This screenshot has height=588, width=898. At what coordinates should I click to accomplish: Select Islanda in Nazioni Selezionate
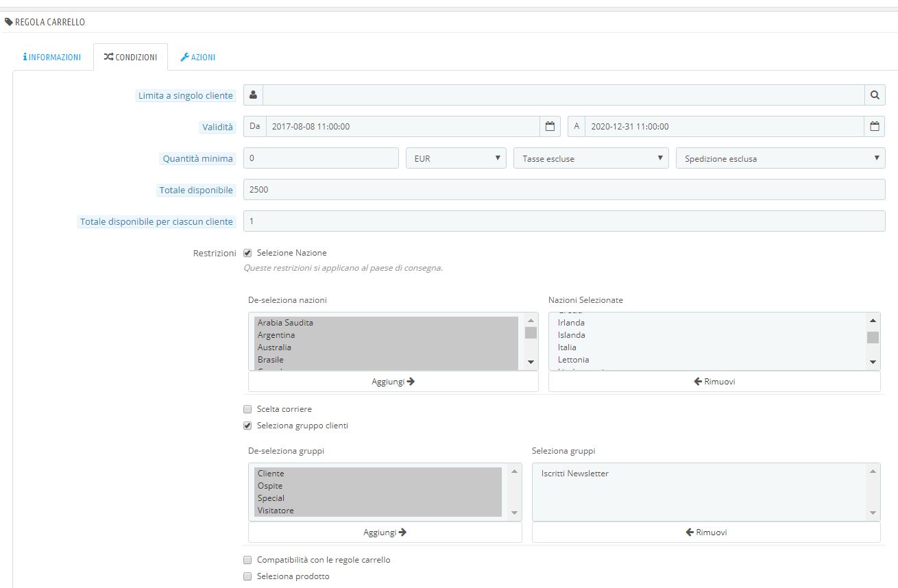pos(707,335)
